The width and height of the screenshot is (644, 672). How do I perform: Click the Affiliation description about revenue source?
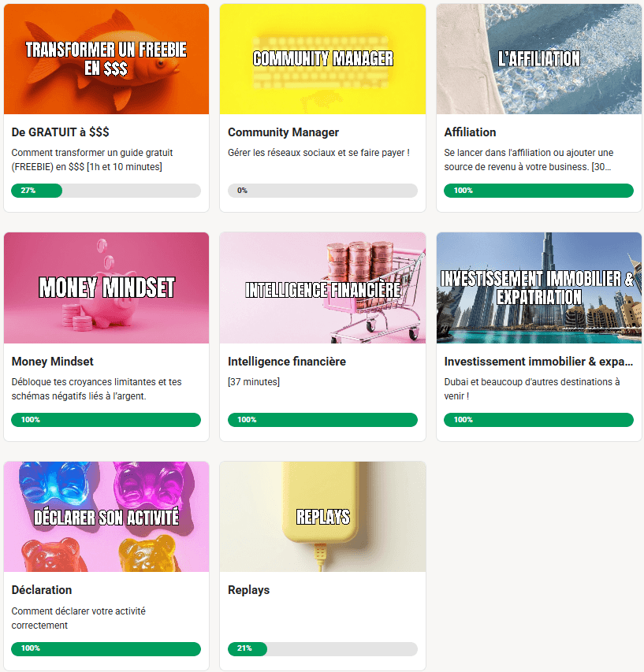coord(529,159)
